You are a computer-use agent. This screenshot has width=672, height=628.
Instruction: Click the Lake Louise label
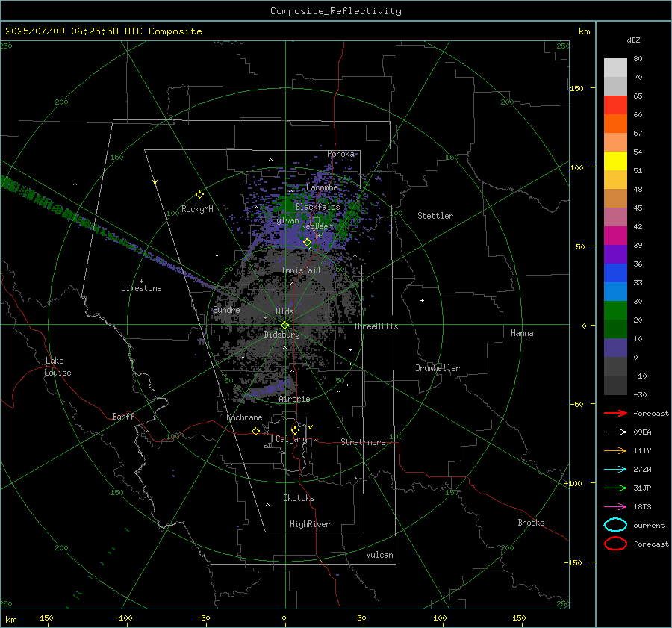pyautogui.click(x=57, y=367)
